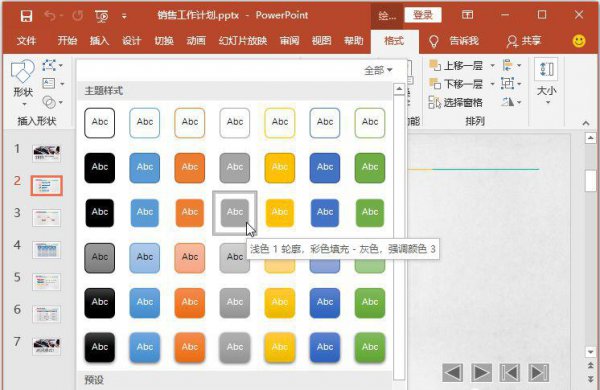This screenshot has height=390, width=600.
Task: Expand the 下移一层 dropdown arrow
Action: tap(492, 84)
